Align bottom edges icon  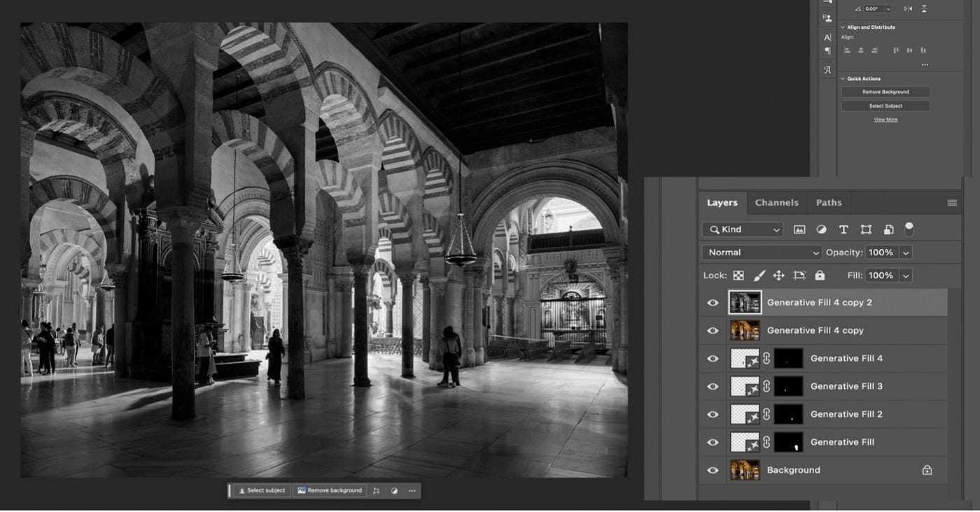[923, 50]
